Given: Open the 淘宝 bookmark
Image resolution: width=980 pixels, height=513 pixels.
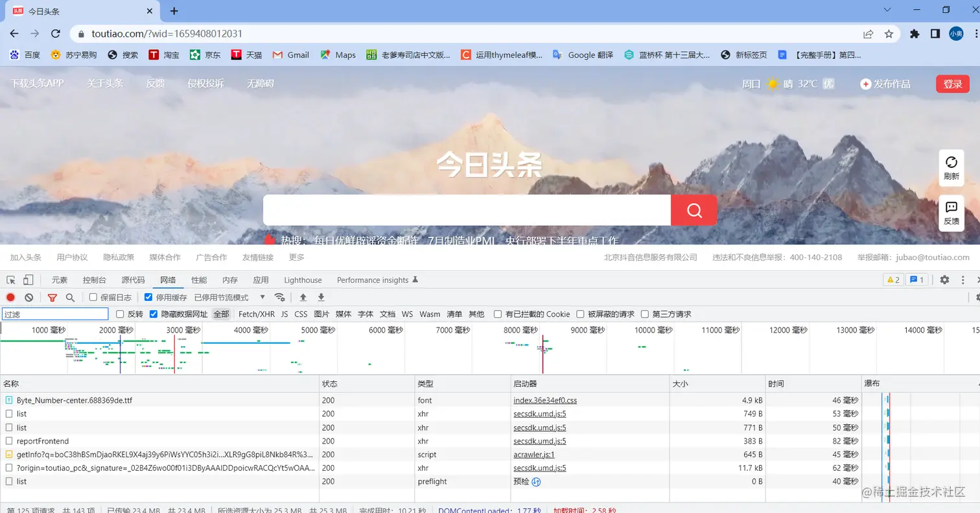Looking at the screenshot, I should point(164,55).
